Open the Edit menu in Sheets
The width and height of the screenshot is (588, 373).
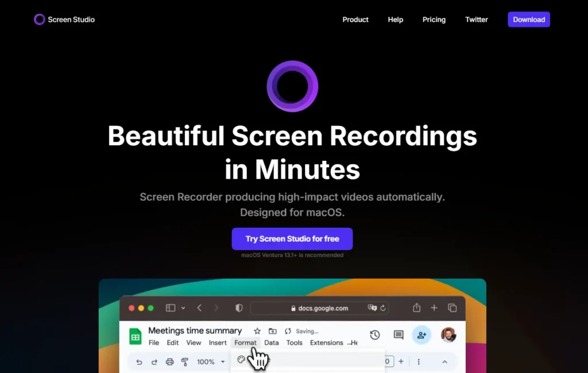pos(172,343)
